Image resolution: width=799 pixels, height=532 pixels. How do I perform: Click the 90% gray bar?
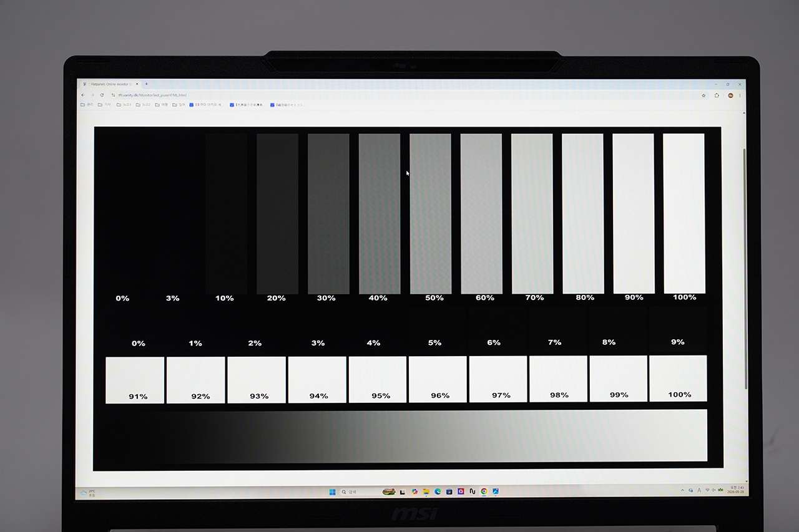634,213
